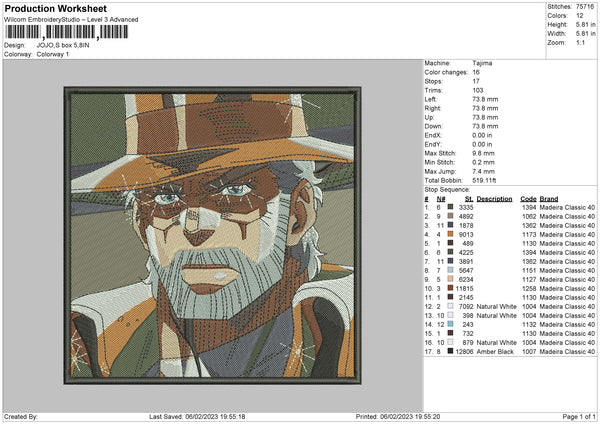The height and width of the screenshot is (424, 600).
Task: Select the design name JOJO,S box 5,8IN
Action: point(62,45)
